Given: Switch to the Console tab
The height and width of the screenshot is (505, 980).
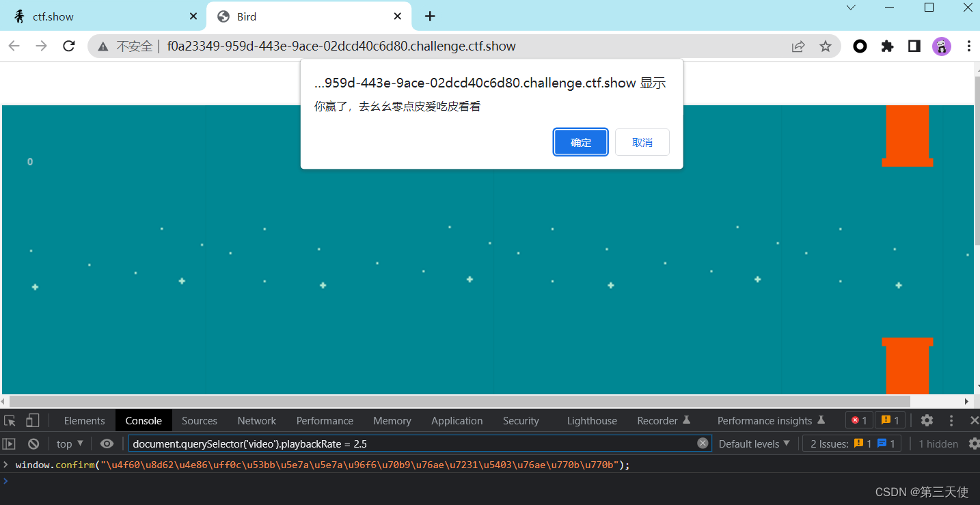Looking at the screenshot, I should click(x=144, y=420).
